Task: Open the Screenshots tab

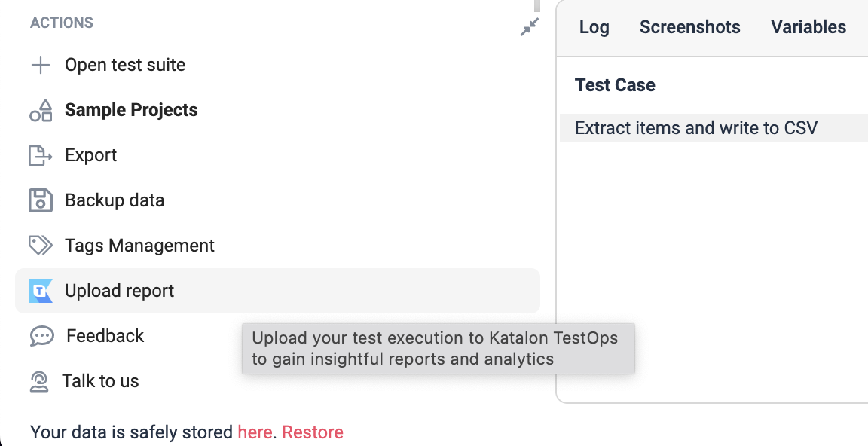Action: click(x=689, y=27)
